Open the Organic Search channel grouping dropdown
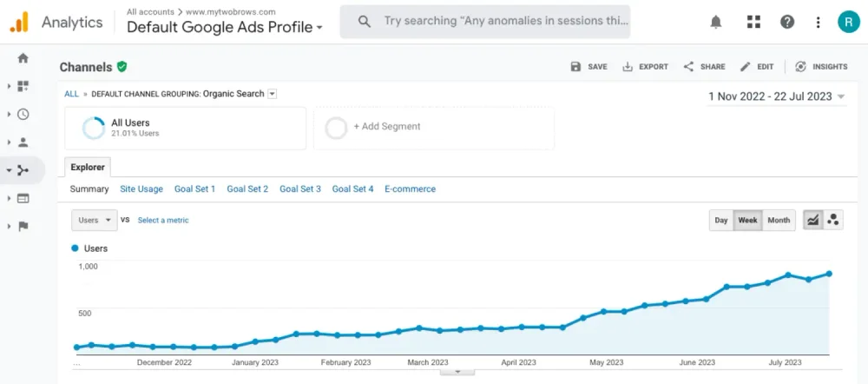The image size is (868, 384). [273, 94]
